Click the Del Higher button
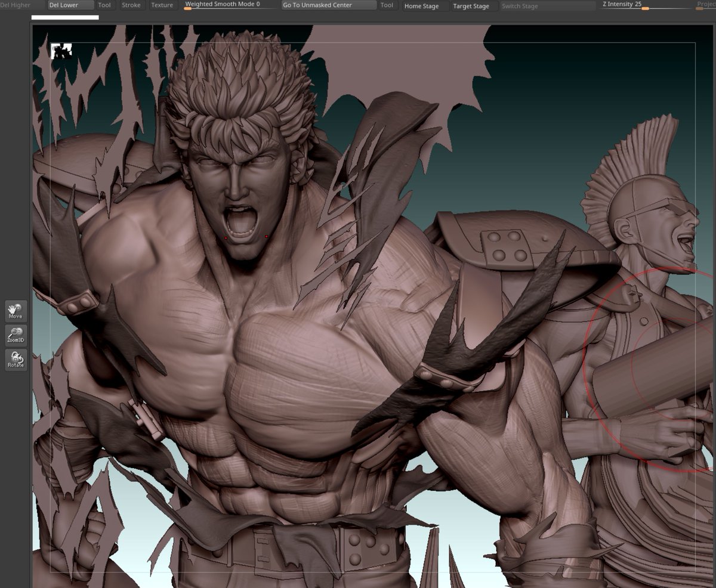 (21, 5)
